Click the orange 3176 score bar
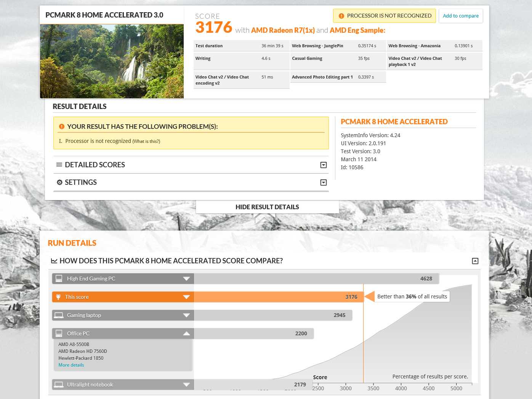This screenshot has width=532, height=399. 279,297
